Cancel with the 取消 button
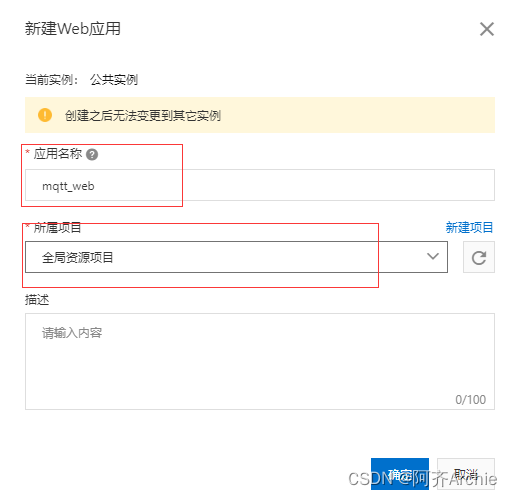The height and width of the screenshot is (497, 512). [466, 474]
